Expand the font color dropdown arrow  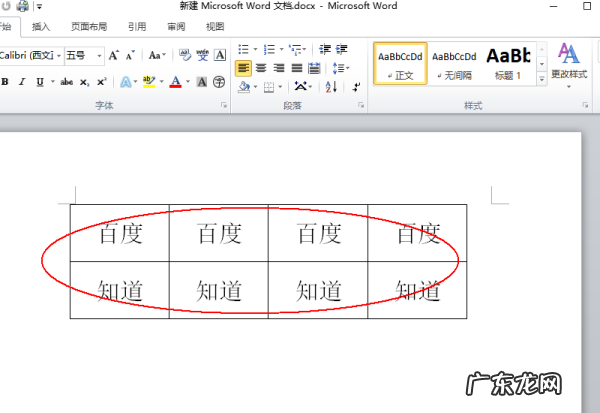point(188,82)
